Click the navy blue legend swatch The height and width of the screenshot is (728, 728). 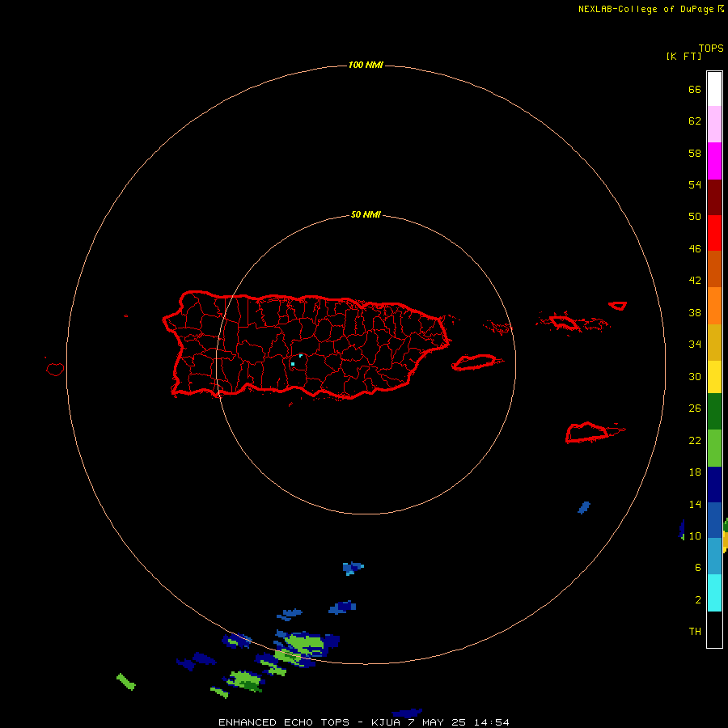pos(714,485)
